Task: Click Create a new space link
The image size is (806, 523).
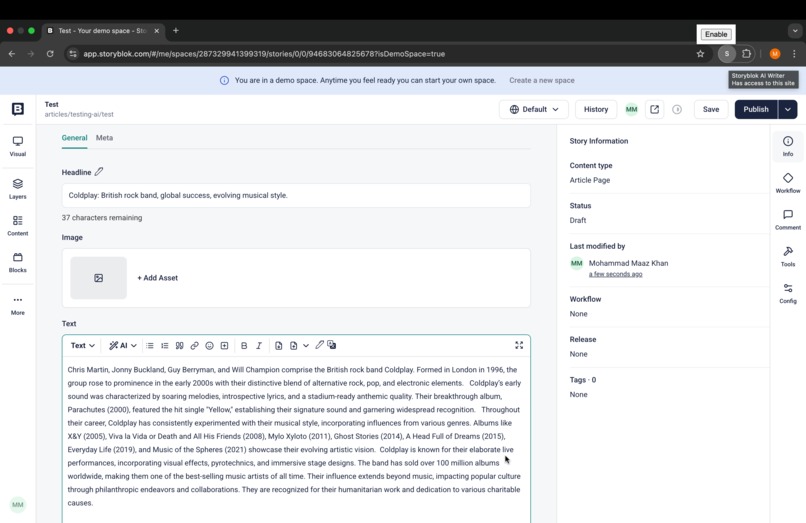Action: pos(542,80)
